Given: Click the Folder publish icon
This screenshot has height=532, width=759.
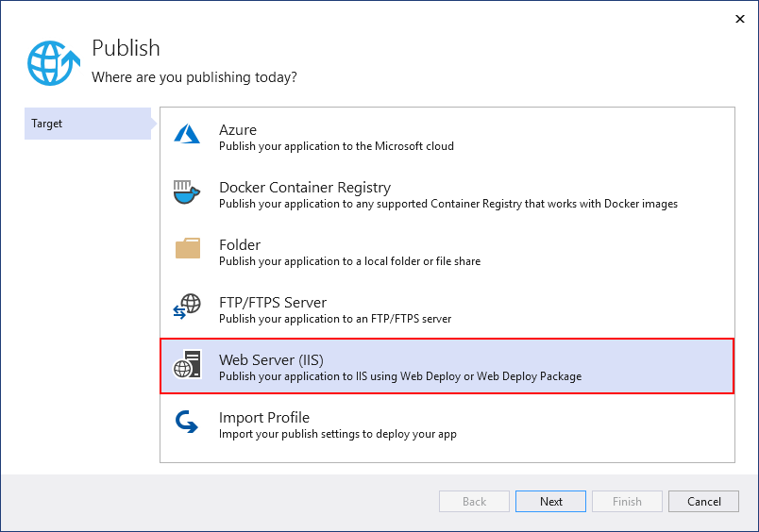Looking at the screenshot, I should coord(187,250).
